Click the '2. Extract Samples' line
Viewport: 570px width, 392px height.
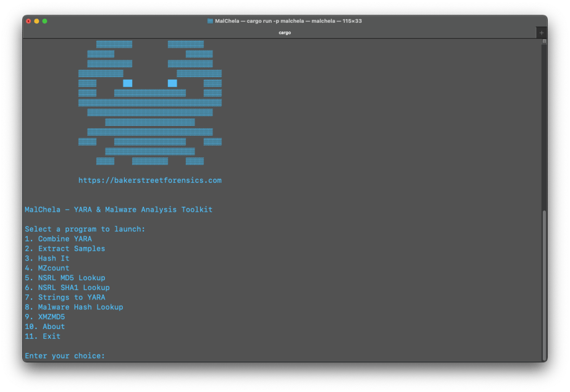click(65, 249)
